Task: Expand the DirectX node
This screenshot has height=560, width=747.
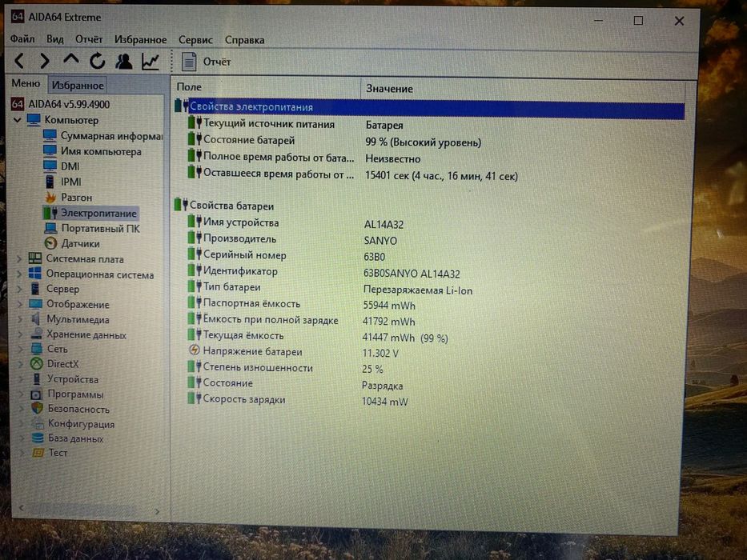Action: 21,364
